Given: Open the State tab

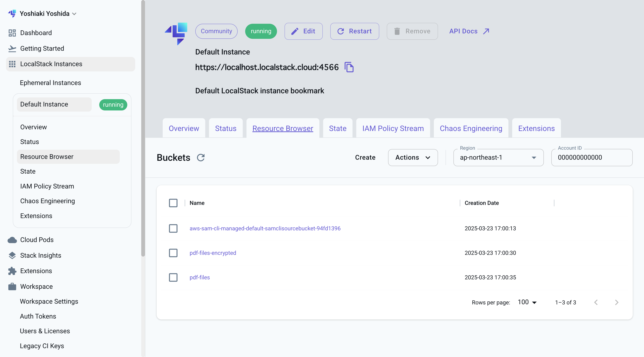Looking at the screenshot, I should [x=337, y=128].
